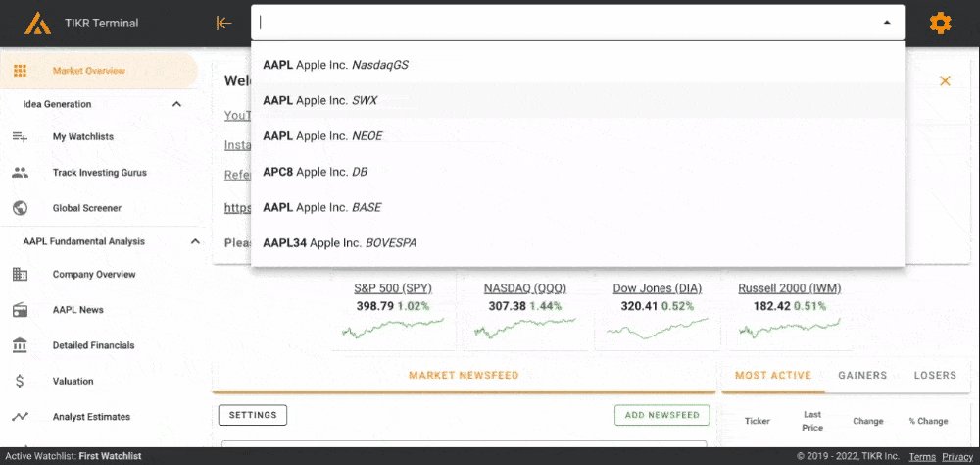Open the Privacy link in footer
980x465 pixels.
pos(957,457)
